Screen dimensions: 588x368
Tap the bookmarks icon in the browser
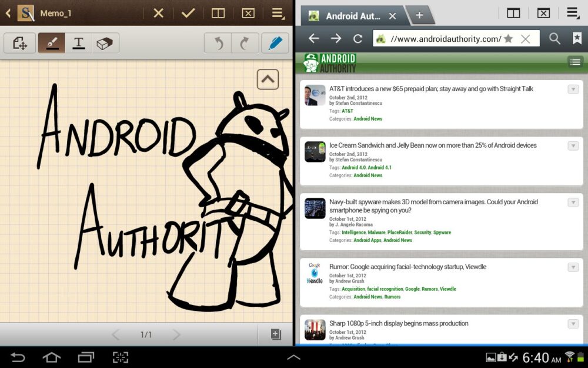pyautogui.click(x=577, y=38)
